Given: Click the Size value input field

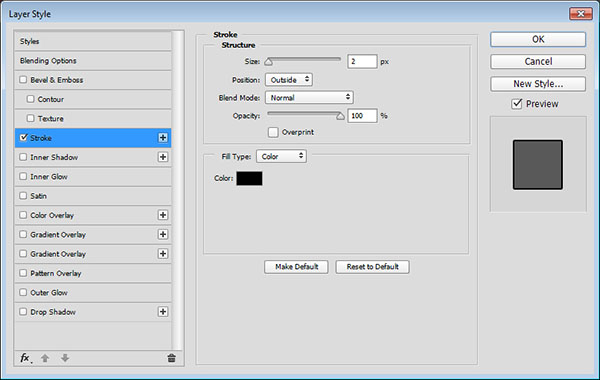Looking at the screenshot, I should [x=362, y=62].
